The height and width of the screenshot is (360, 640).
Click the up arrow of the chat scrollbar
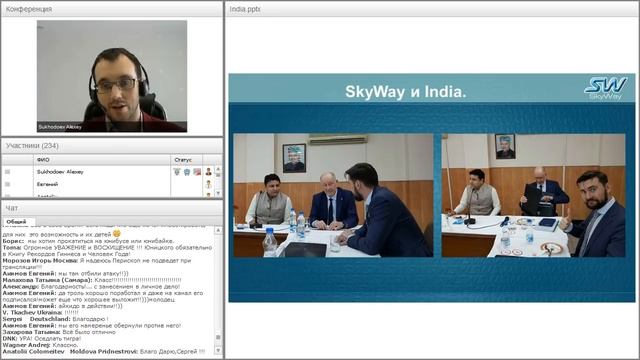point(218,231)
